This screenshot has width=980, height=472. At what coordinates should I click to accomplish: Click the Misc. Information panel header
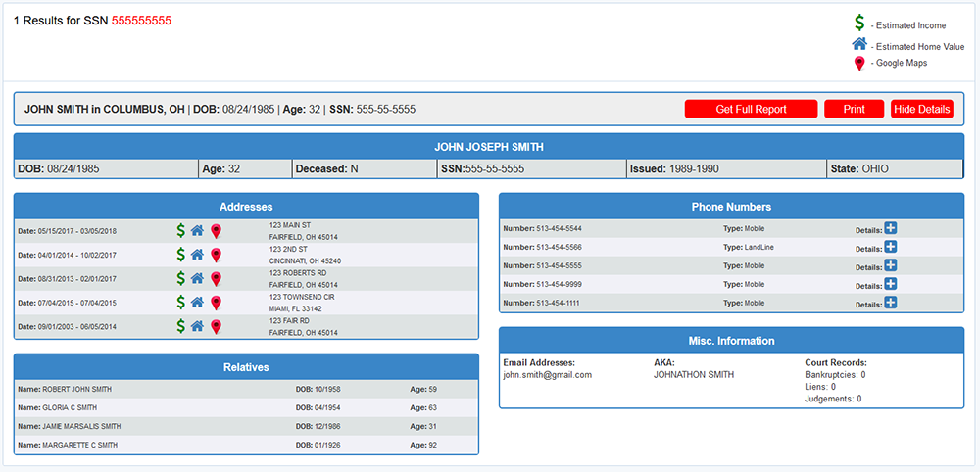731,341
